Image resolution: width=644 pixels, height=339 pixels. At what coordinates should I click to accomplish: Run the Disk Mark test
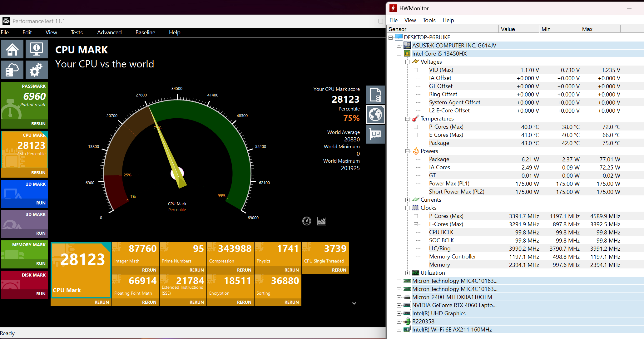click(x=41, y=294)
